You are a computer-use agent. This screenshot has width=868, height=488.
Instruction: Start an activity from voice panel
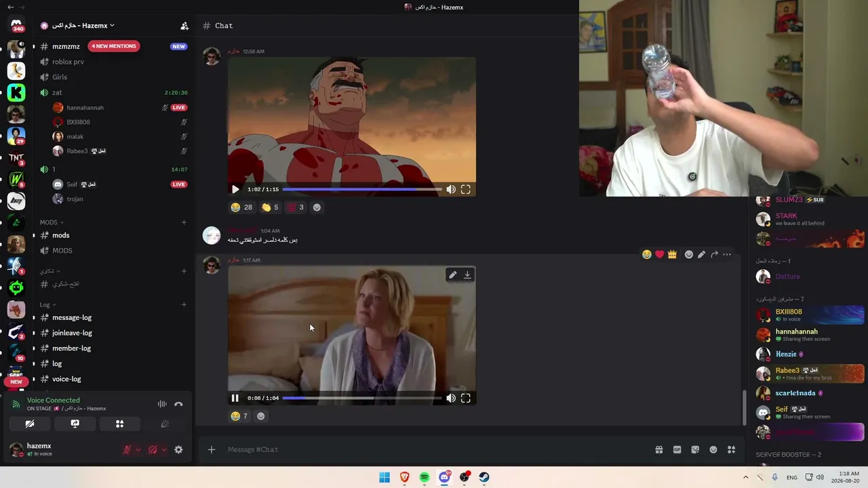[119, 424]
